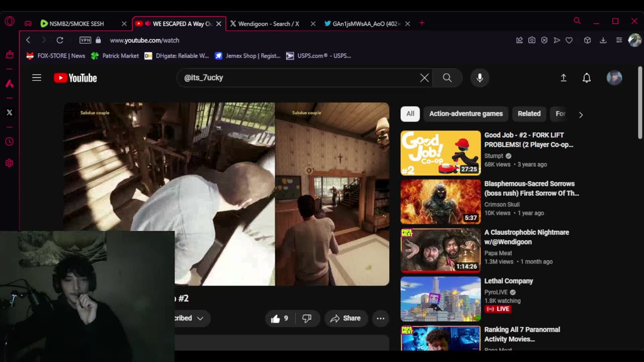Open the Opera GX menu logo
This screenshot has width=644, height=362.
(10, 22)
